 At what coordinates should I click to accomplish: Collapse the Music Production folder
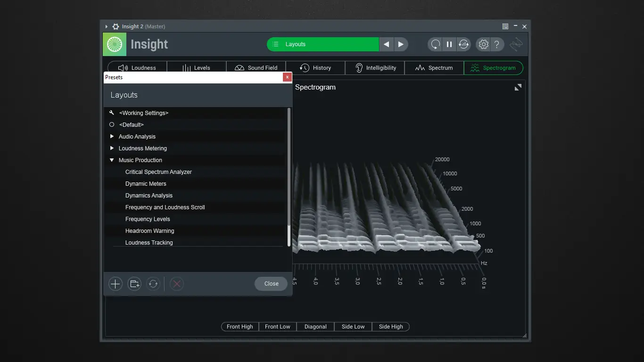[112, 160]
